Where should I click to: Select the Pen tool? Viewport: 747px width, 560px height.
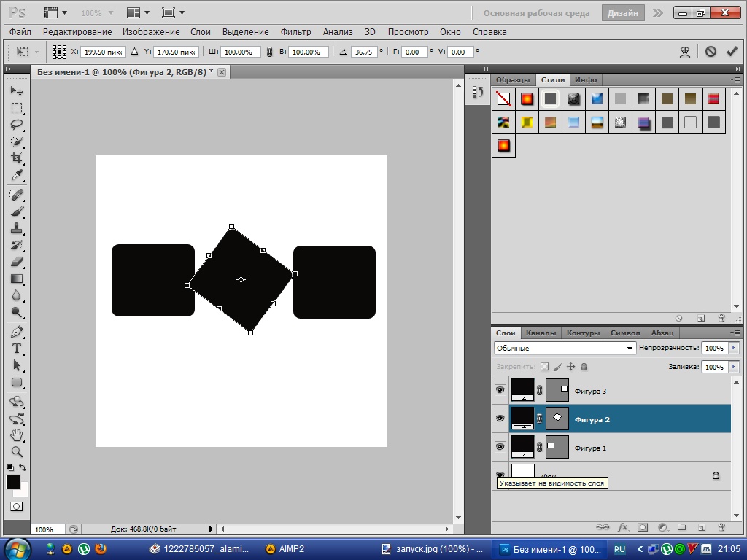coord(17,332)
